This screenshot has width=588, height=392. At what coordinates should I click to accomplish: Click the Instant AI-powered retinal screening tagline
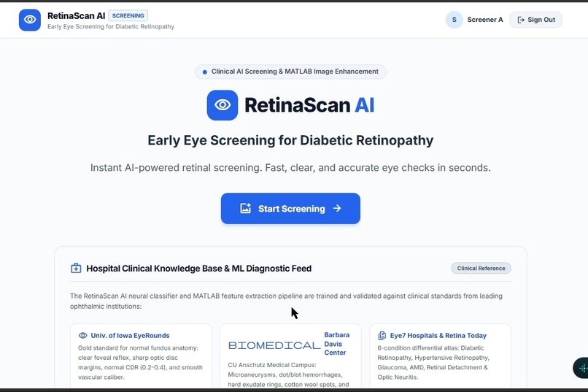tap(290, 168)
